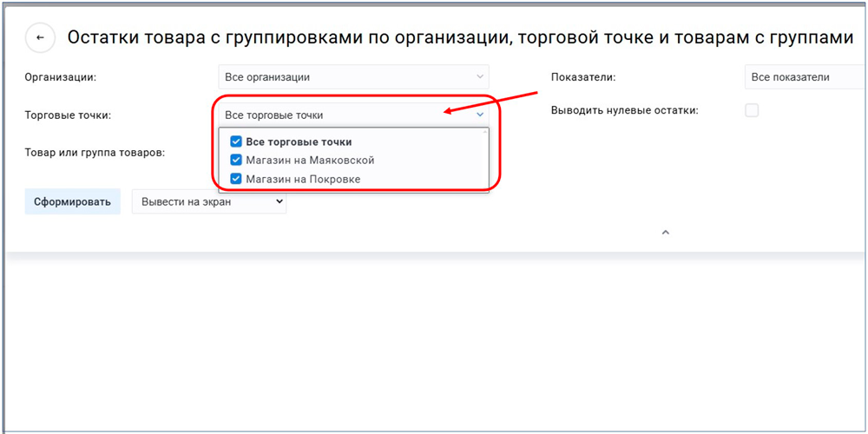Select the Магазин на Маяковской option text
This screenshot has width=868, height=434.
(310, 160)
